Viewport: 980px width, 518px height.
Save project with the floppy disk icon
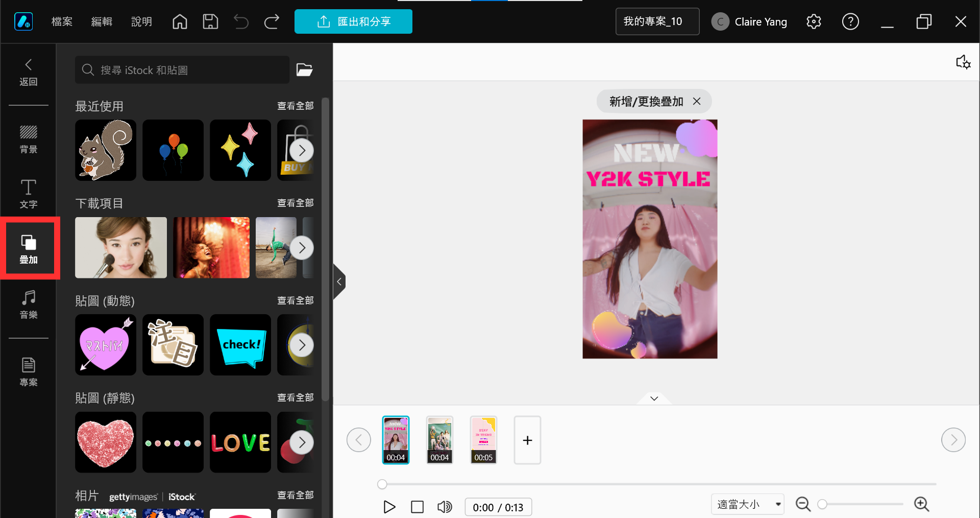[x=210, y=21]
